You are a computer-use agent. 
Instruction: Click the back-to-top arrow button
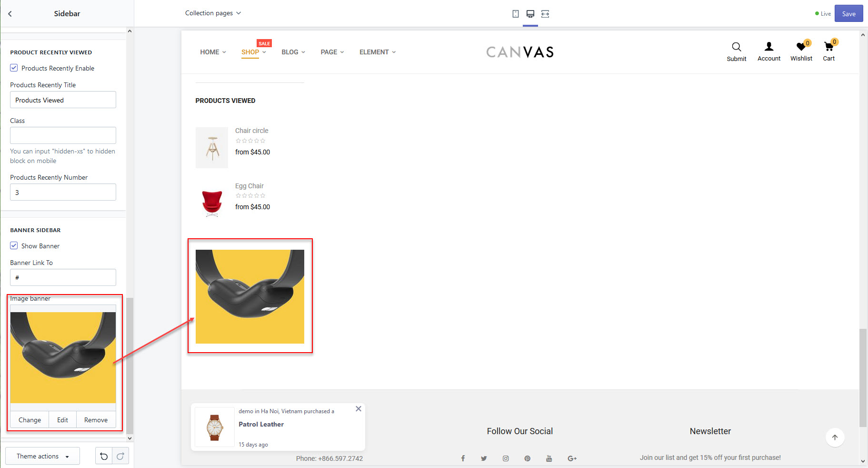tap(835, 437)
